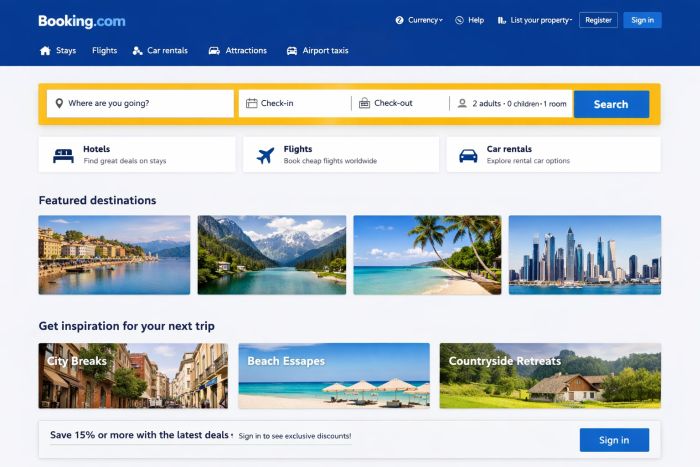Click the Help phone icon
This screenshot has width=700, height=467.
click(459, 20)
